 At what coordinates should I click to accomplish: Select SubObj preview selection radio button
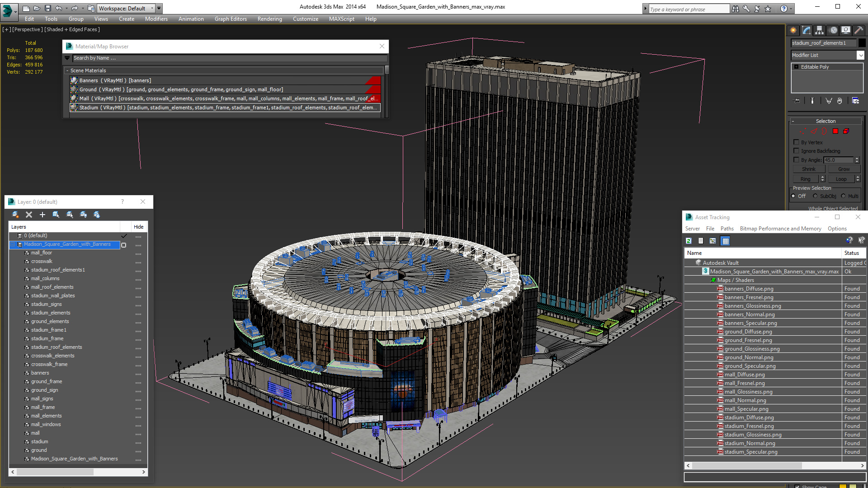click(815, 196)
